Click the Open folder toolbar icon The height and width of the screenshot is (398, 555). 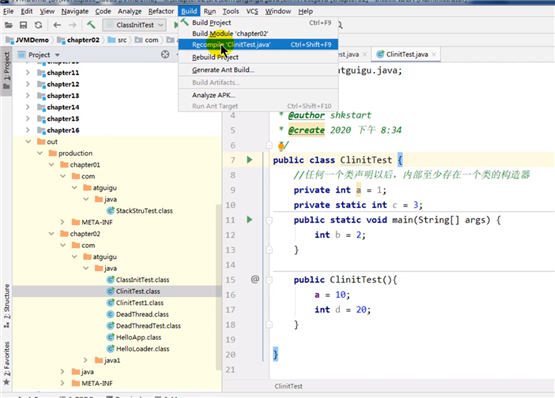point(8,25)
